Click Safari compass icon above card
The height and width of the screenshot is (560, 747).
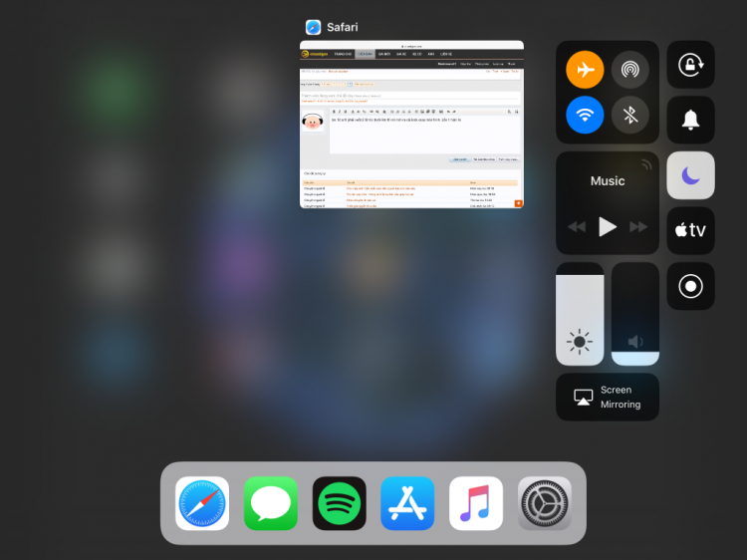coord(313,27)
